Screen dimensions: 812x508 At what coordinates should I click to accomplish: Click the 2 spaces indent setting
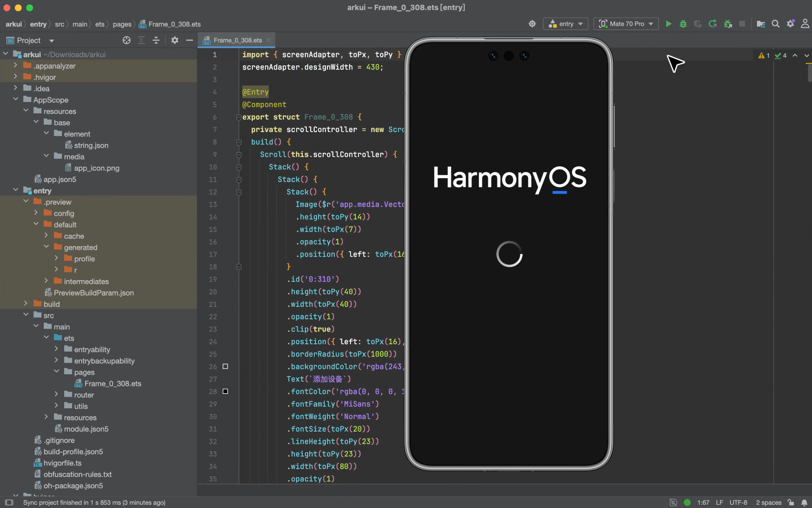[x=768, y=502]
